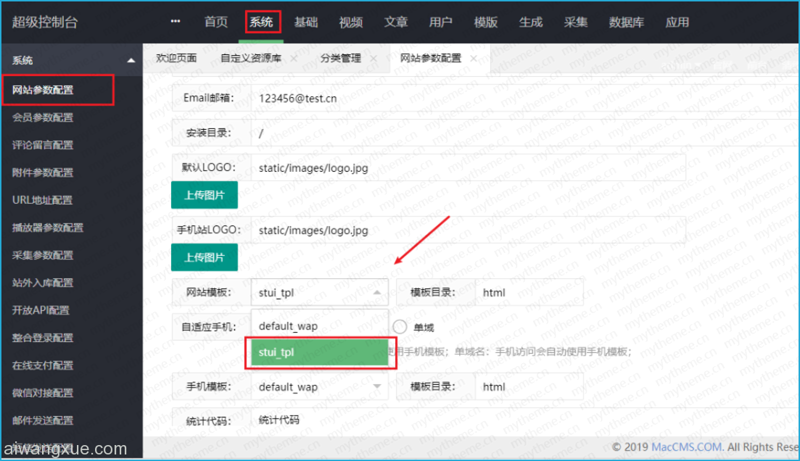
Task: Click the three-dots menu icon in top bar
Action: click(x=176, y=21)
